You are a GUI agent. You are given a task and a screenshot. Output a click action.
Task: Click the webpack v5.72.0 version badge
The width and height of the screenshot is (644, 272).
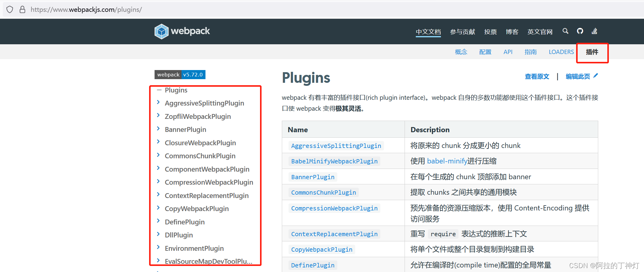[180, 75]
